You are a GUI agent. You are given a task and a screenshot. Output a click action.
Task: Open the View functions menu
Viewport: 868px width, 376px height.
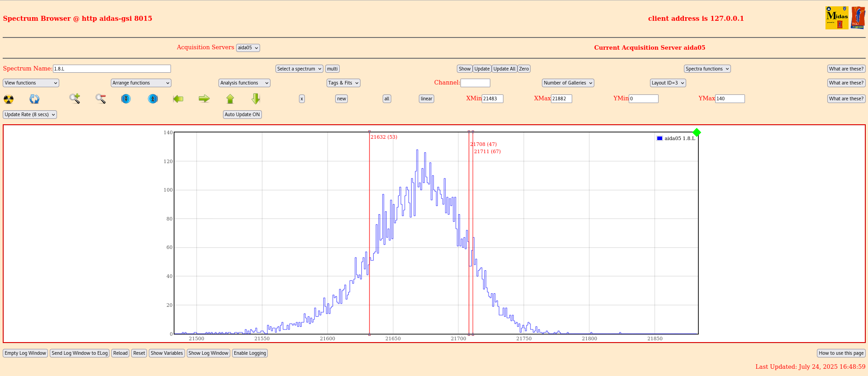(x=31, y=83)
